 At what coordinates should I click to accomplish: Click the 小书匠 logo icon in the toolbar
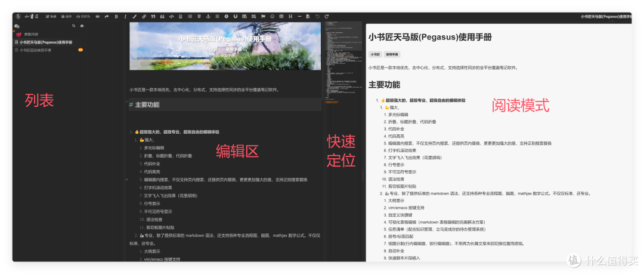(x=18, y=17)
